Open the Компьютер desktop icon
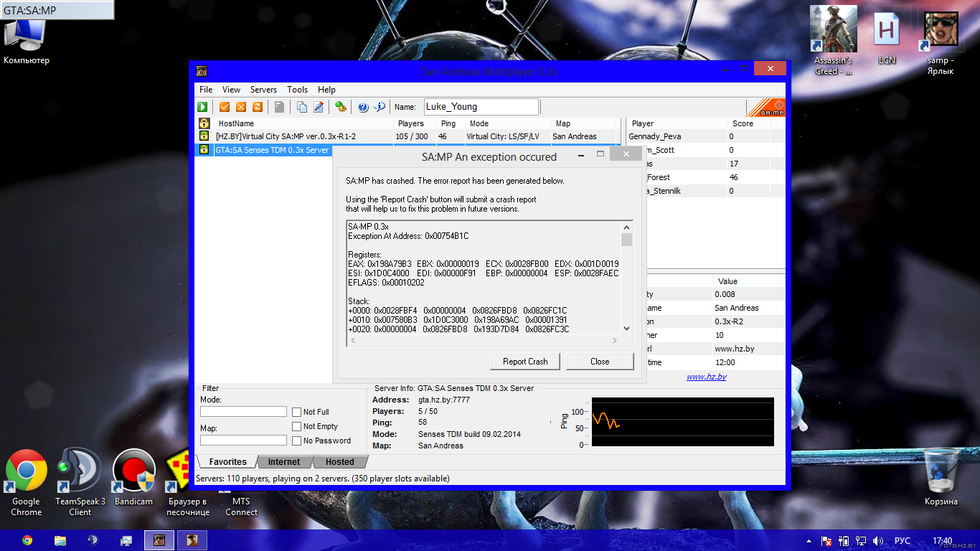The width and height of the screenshot is (980, 551). click(x=27, y=40)
